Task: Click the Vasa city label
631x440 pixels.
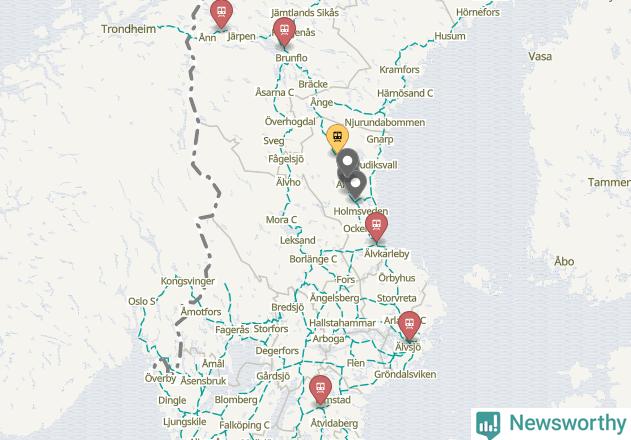Action: (x=540, y=56)
